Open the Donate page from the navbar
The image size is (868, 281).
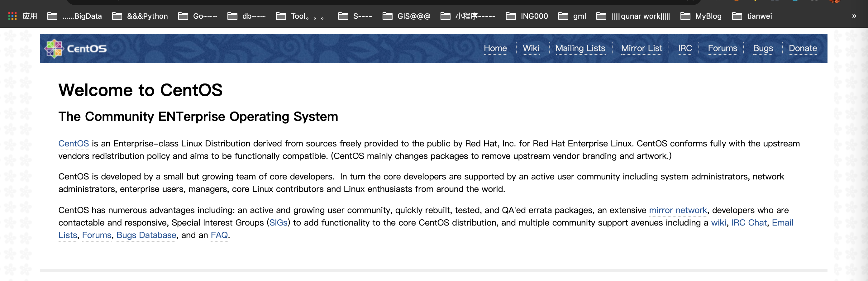(x=802, y=48)
